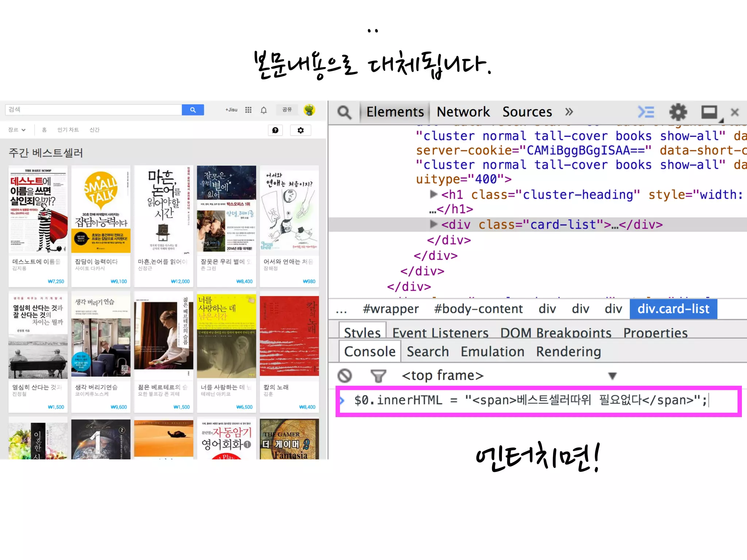
Task: Click the console filter funnel icon
Action: tap(378, 376)
